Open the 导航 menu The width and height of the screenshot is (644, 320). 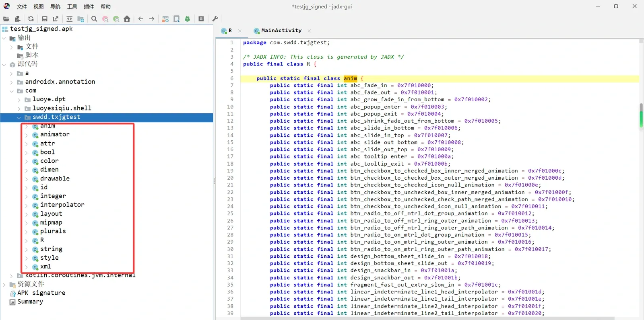[56, 6]
